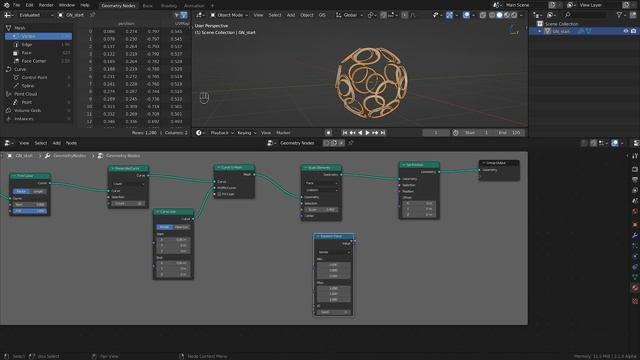Jump to previous keyframe

(352, 133)
